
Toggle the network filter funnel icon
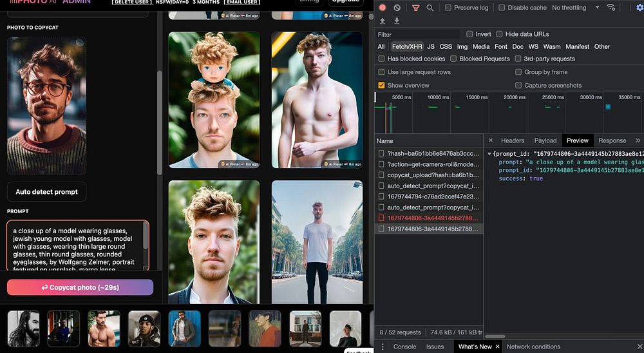click(x=415, y=8)
